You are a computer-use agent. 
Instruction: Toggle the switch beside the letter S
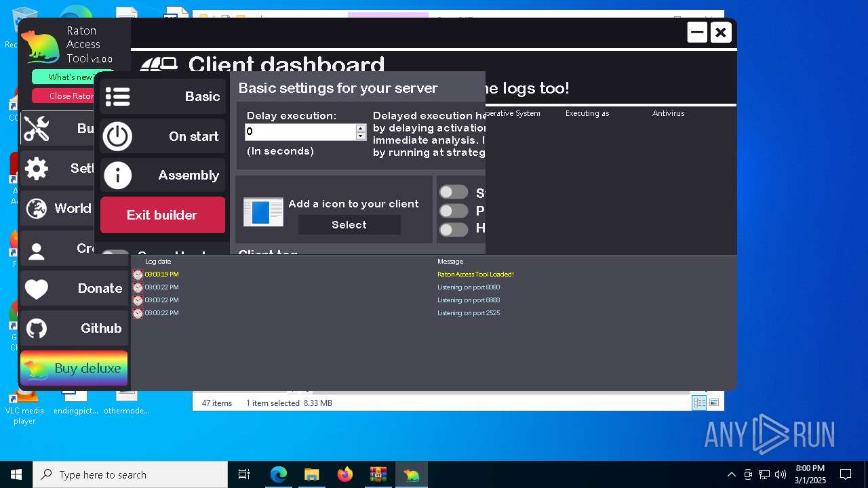pyautogui.click(x=454, y=192)
